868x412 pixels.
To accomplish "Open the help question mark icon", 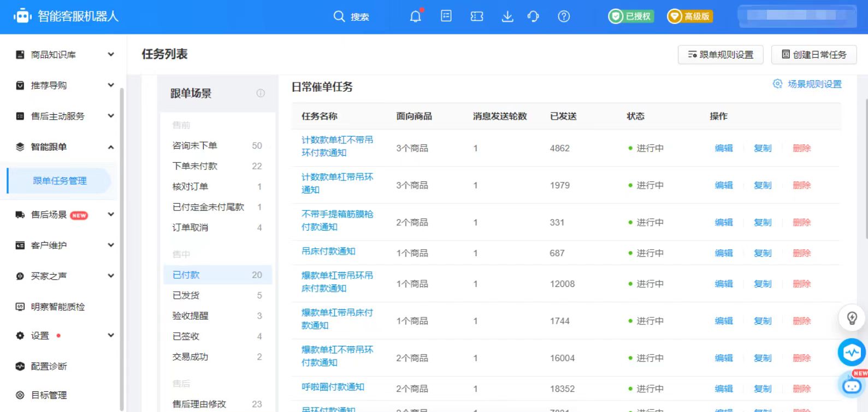I will 564,16.
